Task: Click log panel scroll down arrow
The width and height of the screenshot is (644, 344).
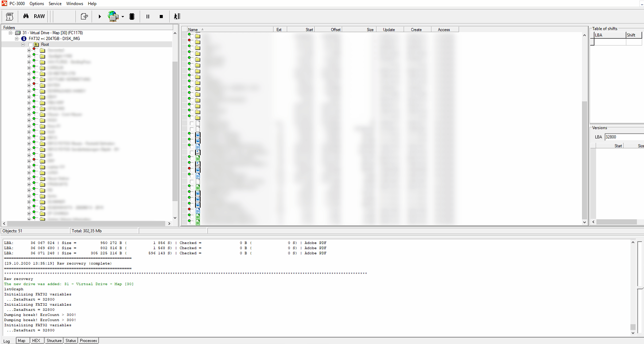Action: click(633, 333)
